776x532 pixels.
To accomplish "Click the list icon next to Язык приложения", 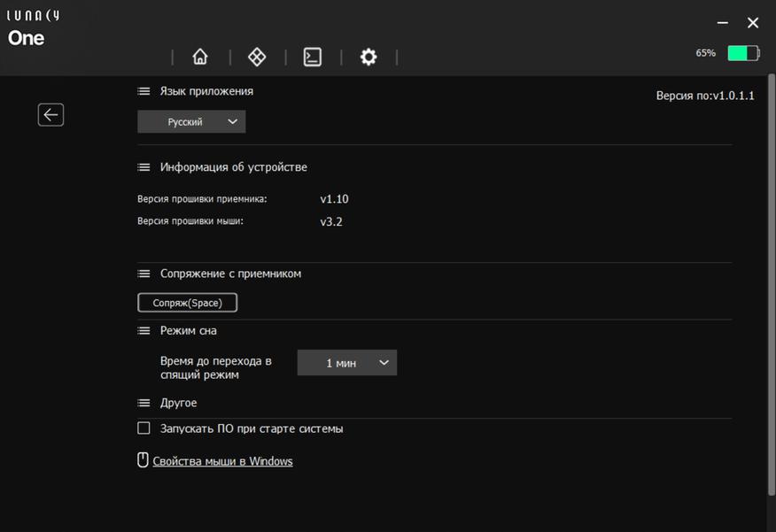I will [x=144, y=91].
